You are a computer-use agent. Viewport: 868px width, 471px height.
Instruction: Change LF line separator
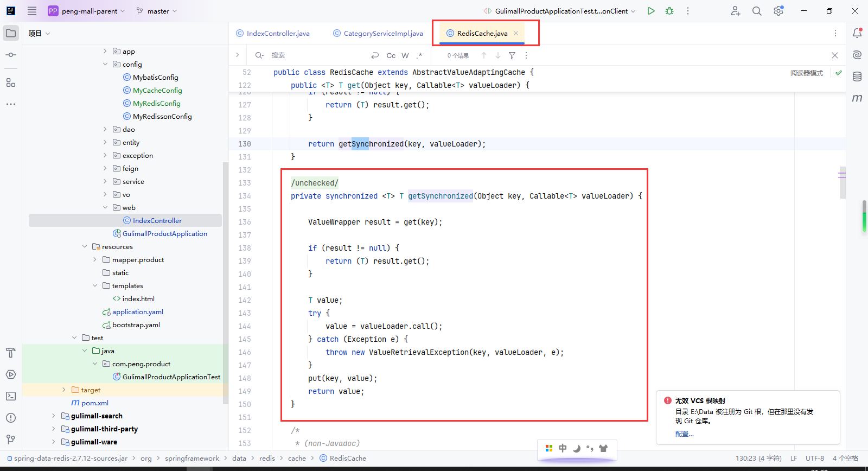[794, 458]
